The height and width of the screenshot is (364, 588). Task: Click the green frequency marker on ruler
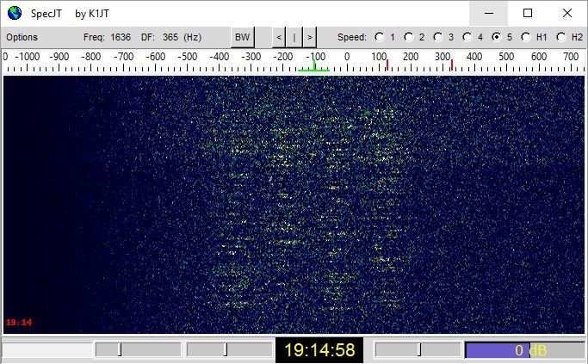pos(314,66)
